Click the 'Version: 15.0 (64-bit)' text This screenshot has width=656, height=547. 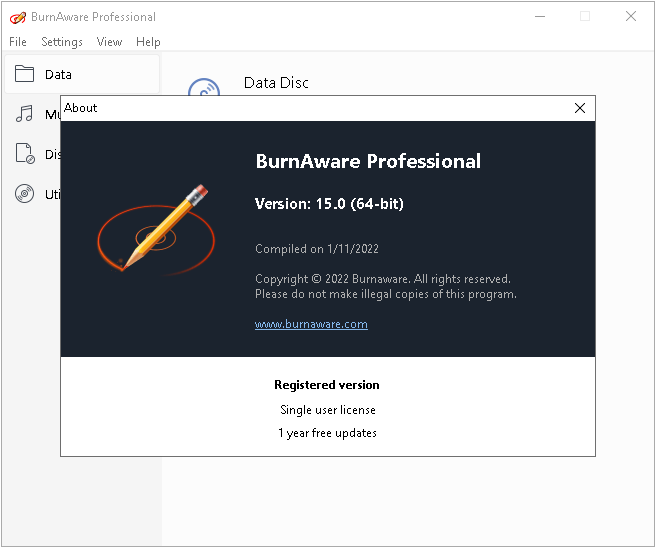[329, 204]
